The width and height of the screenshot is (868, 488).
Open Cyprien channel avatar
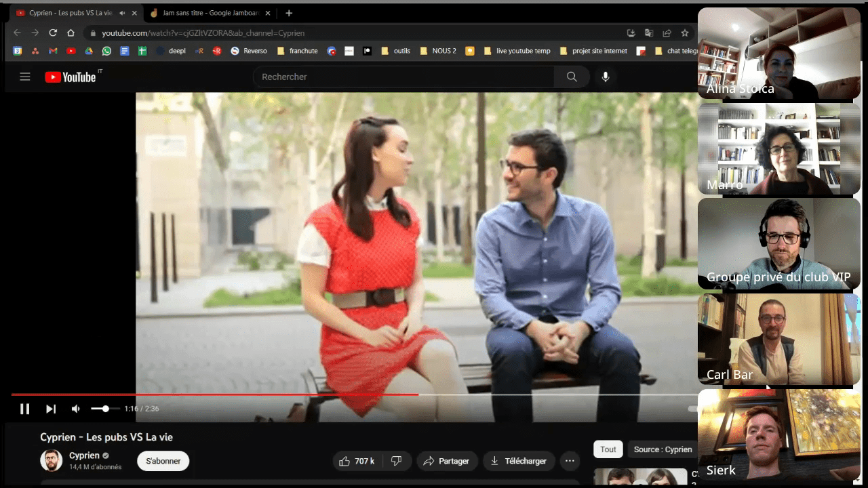coord(51,461)
